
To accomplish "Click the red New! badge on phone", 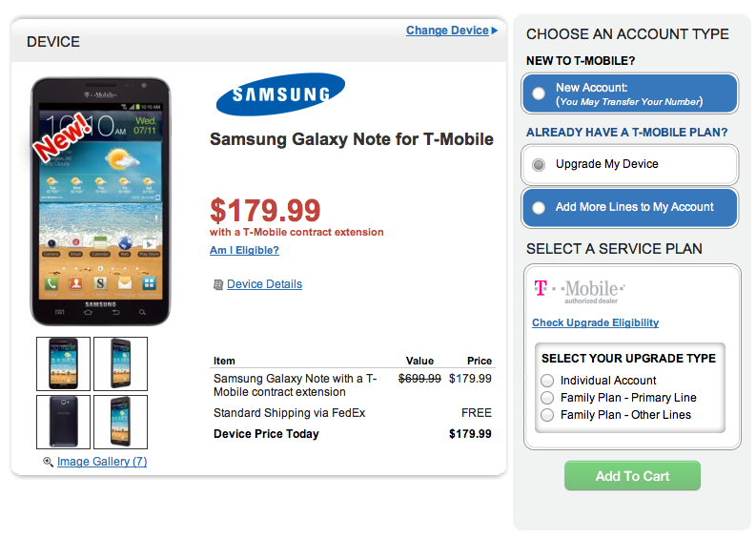I will pos(61,135).
